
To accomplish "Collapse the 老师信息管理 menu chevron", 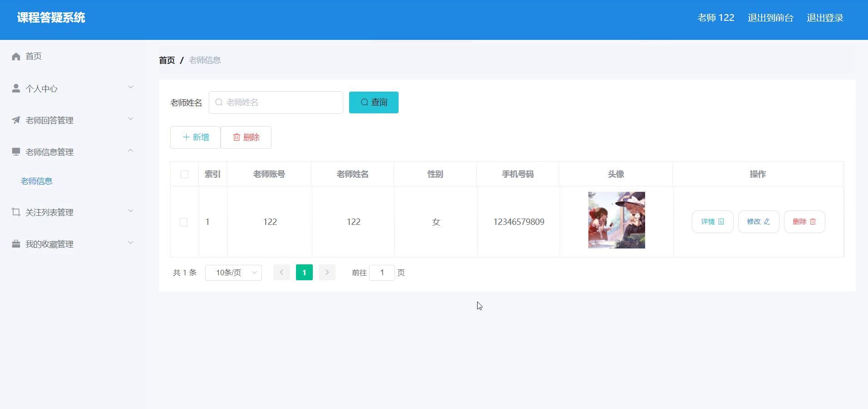I will (x=131, y=151).
